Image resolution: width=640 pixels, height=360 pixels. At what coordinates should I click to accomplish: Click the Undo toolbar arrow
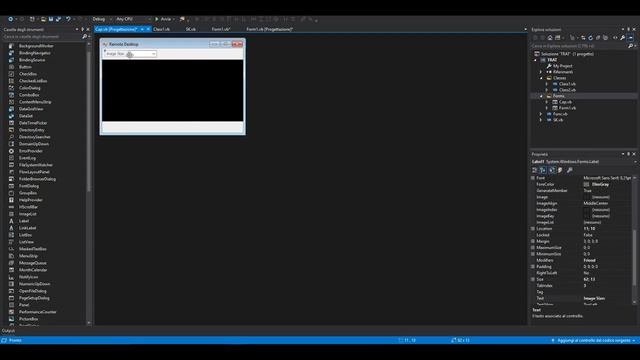(68, 19)
